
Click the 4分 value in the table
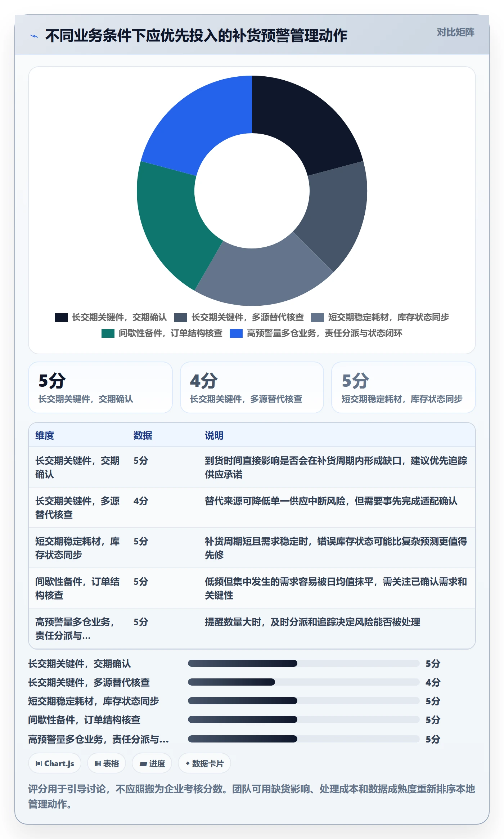[141, 501]
